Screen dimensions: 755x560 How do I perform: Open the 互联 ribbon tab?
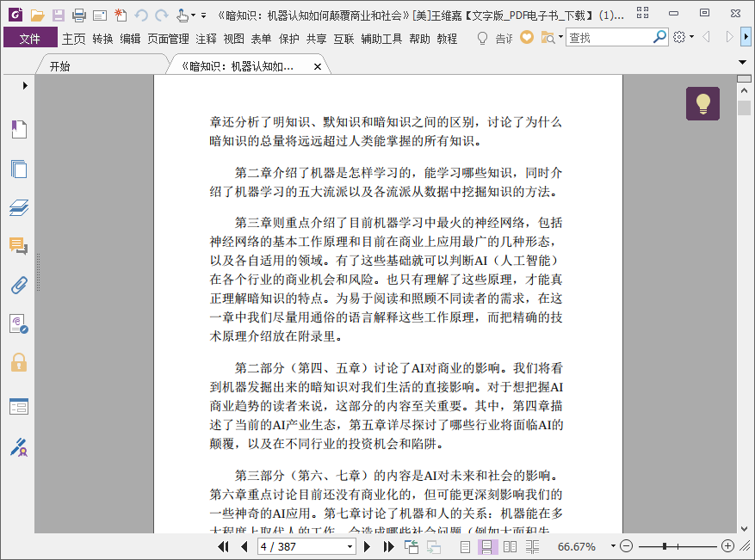343,39
